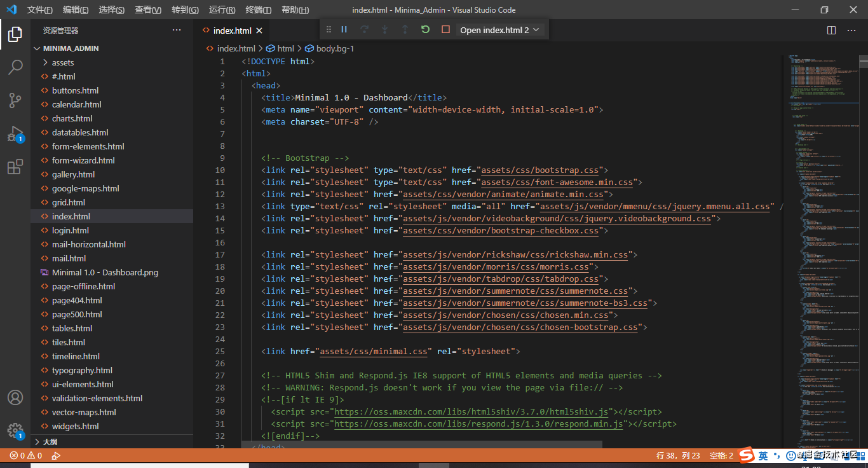Open the 终端(T) menu

point(258,10)
